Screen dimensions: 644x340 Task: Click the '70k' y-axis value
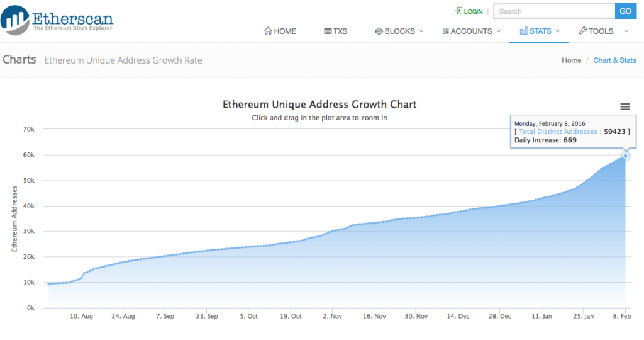coord(29,129)
